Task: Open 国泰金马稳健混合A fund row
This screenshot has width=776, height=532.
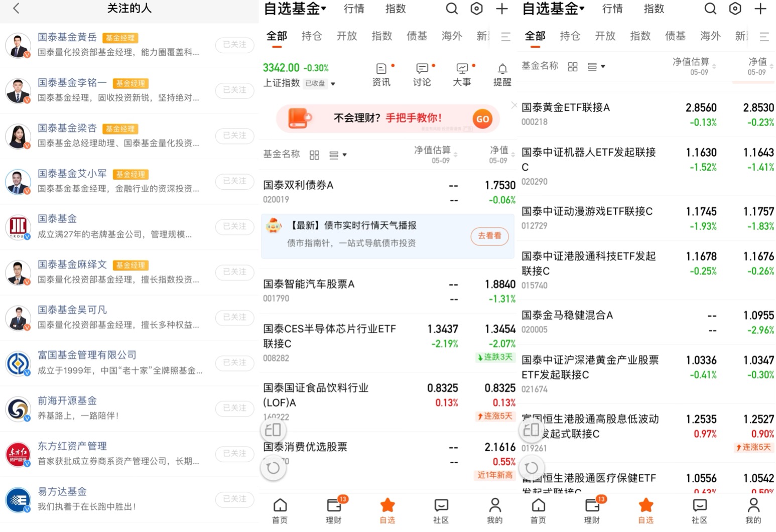Action: (x=648, y=322)
